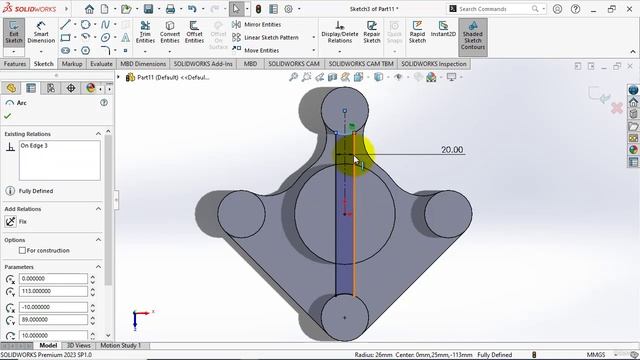This screenshot has width=640, height=360.
Task: Select the Spline tool
Action: [x=105, y=25]
